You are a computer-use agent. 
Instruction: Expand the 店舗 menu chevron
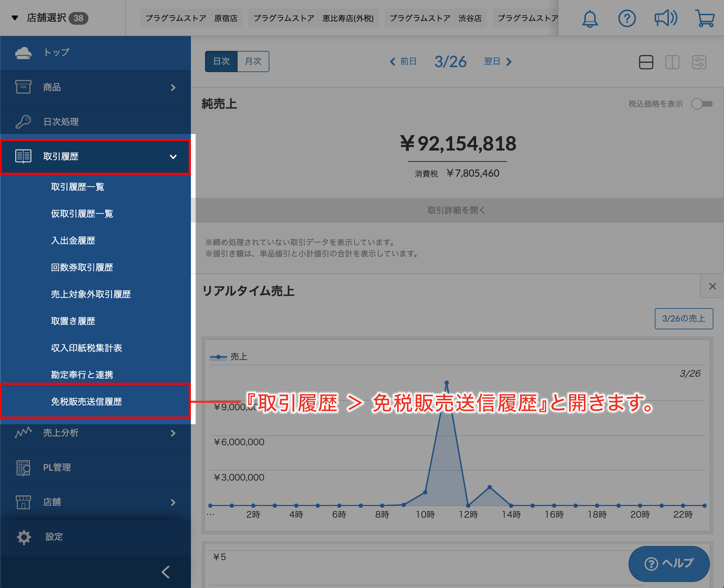(173, 502)
